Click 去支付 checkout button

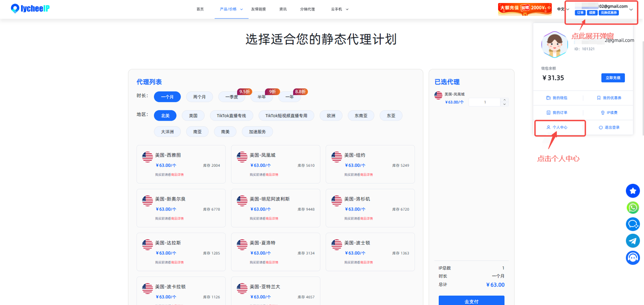[471, 300]
